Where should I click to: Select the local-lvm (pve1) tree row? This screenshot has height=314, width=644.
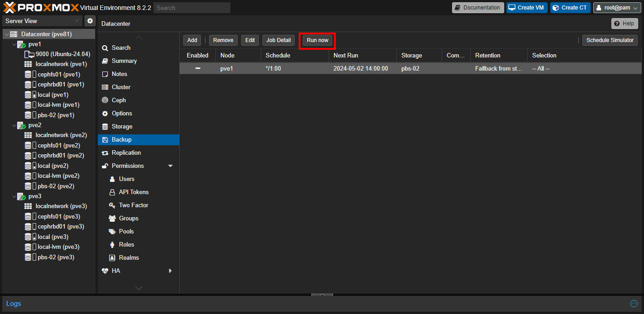point(48,105)
